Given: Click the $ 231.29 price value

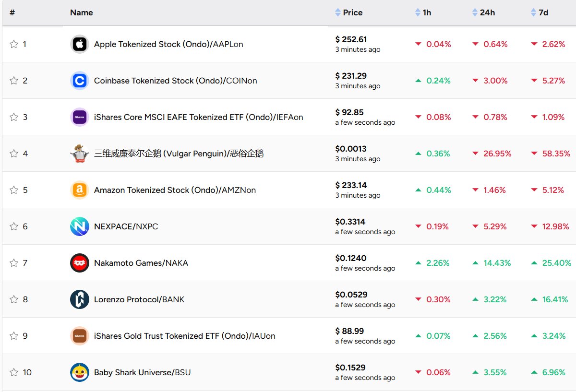Looking at the screenshot, I should click(351, 76).
